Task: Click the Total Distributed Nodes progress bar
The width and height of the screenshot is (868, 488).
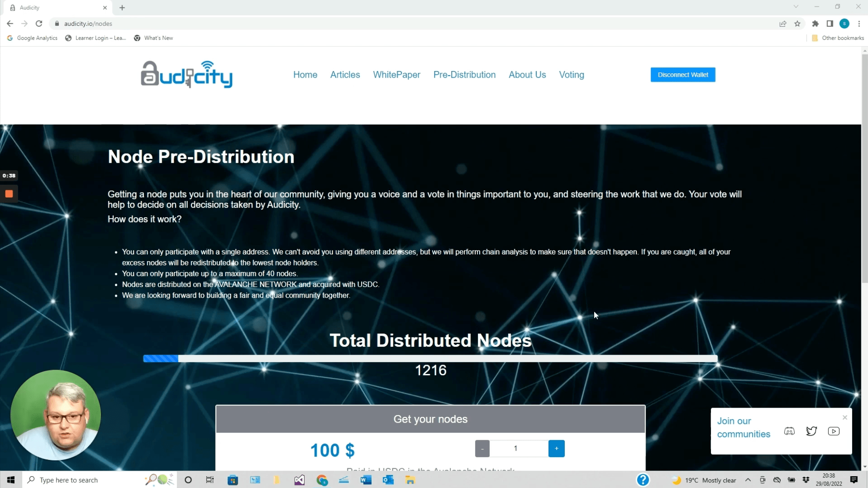Action: pos(430,359)
